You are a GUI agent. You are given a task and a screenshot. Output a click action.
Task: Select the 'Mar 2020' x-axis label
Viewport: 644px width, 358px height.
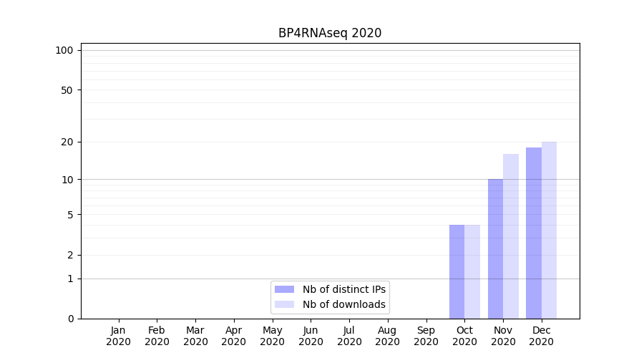(195, 336)
